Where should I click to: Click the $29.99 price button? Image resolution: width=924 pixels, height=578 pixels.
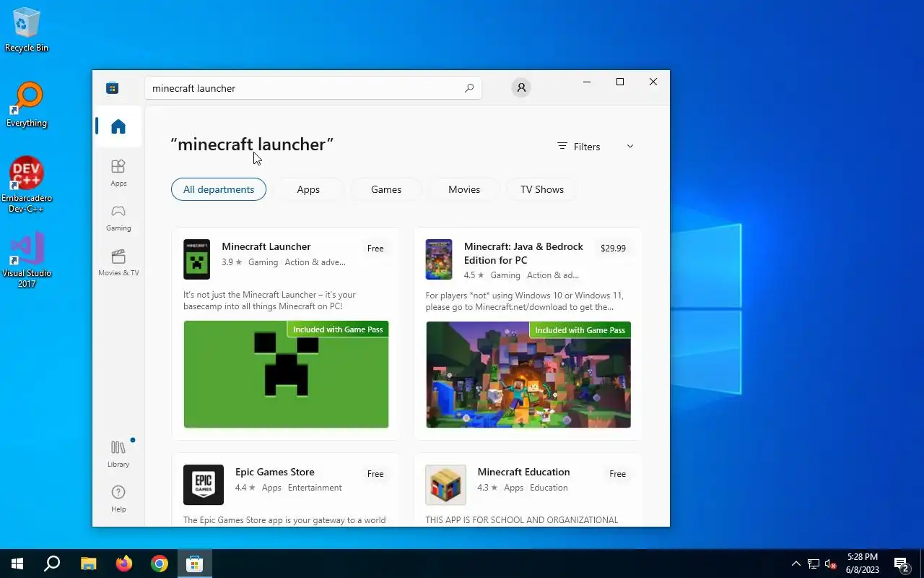tap(613, 249)
